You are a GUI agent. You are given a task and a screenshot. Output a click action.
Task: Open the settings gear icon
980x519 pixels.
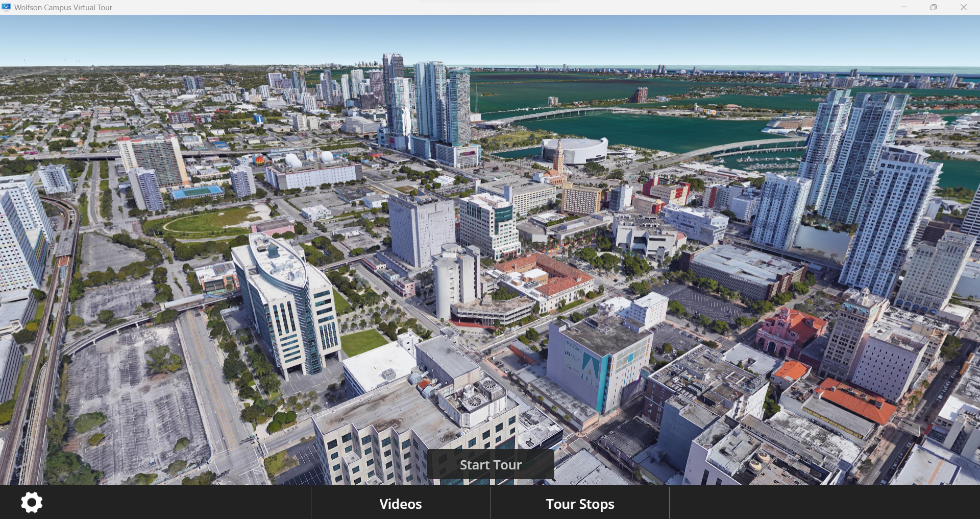tap(32, 503)
